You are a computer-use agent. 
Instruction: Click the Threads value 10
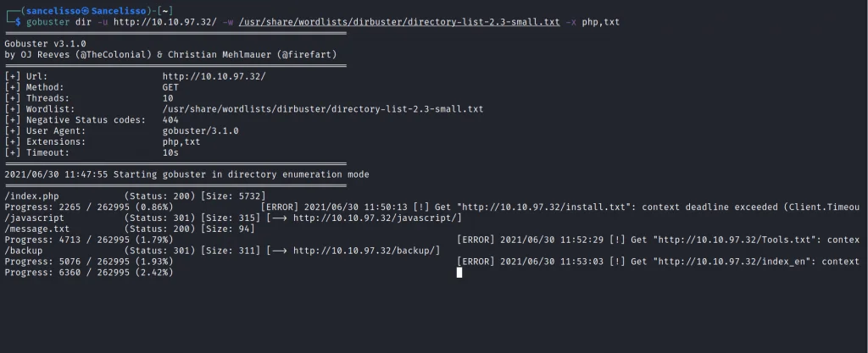(x=168, y=98)
